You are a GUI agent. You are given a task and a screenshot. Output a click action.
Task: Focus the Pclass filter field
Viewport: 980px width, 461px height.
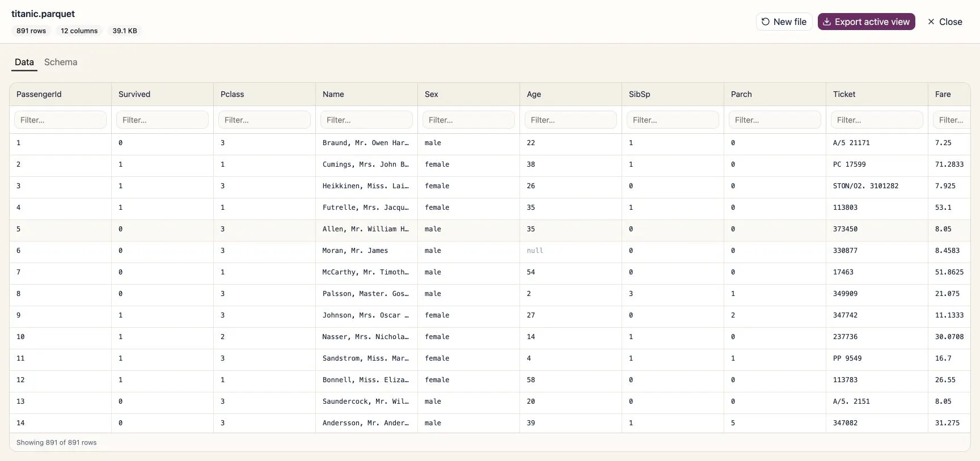coord(264,120)
